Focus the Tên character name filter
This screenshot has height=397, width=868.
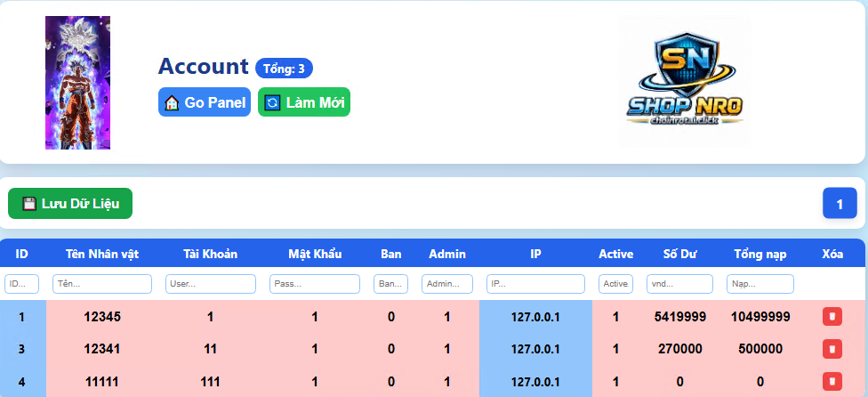pos(102,284)
